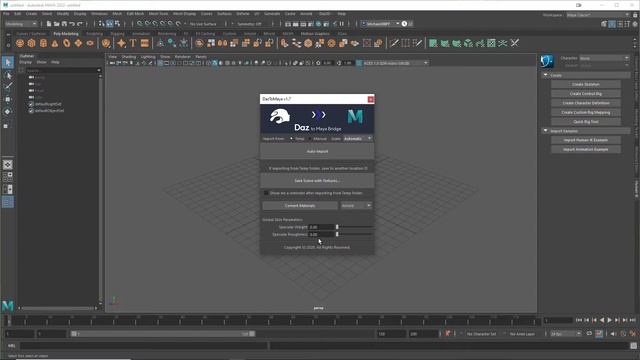Click the Specular Weight value field
This screenshot has height=360, width=640.
tap(321, 227)
